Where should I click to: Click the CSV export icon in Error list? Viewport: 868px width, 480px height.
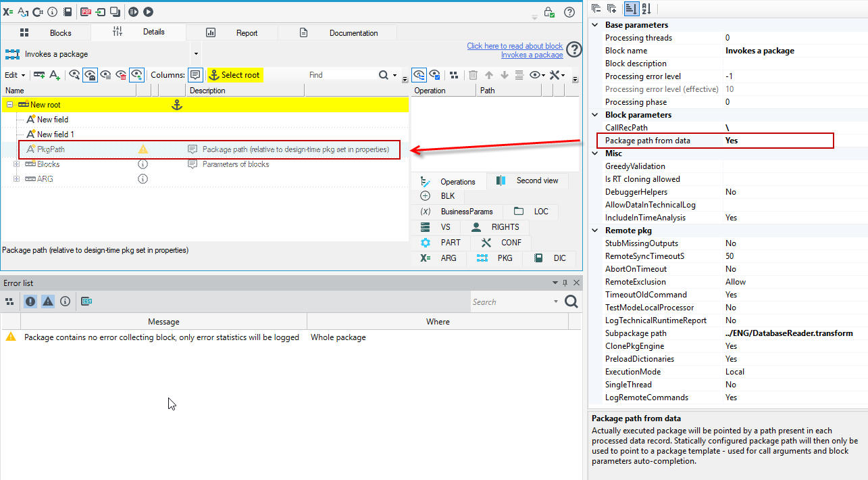[x=86, y=302]
